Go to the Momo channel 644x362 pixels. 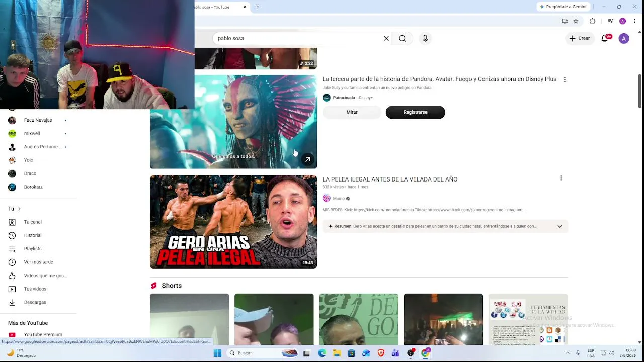[x=339, y=199]
